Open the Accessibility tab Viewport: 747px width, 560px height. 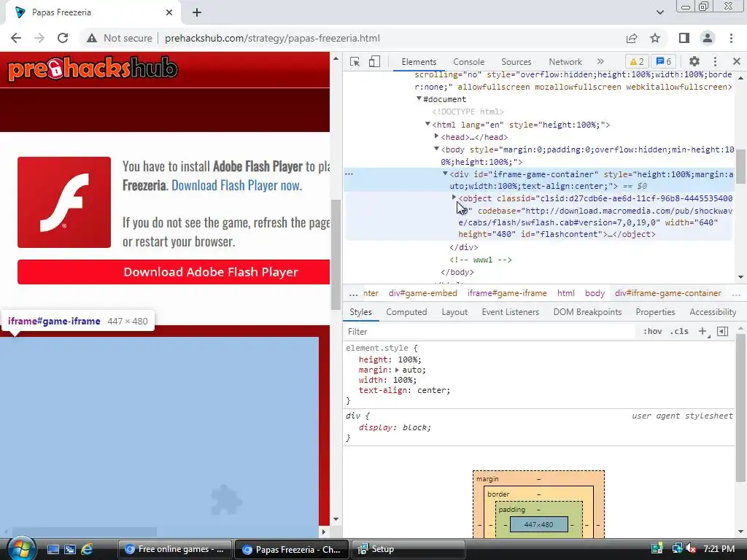click(x=713, y=312)
